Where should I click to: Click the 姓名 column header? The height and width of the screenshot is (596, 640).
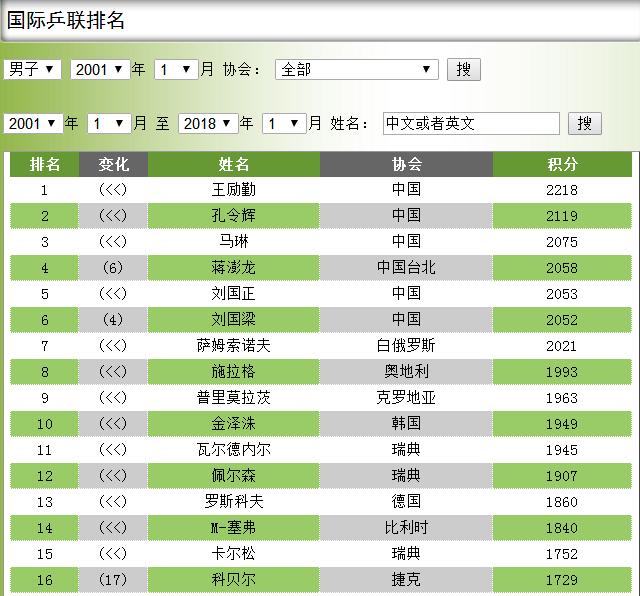234,165
